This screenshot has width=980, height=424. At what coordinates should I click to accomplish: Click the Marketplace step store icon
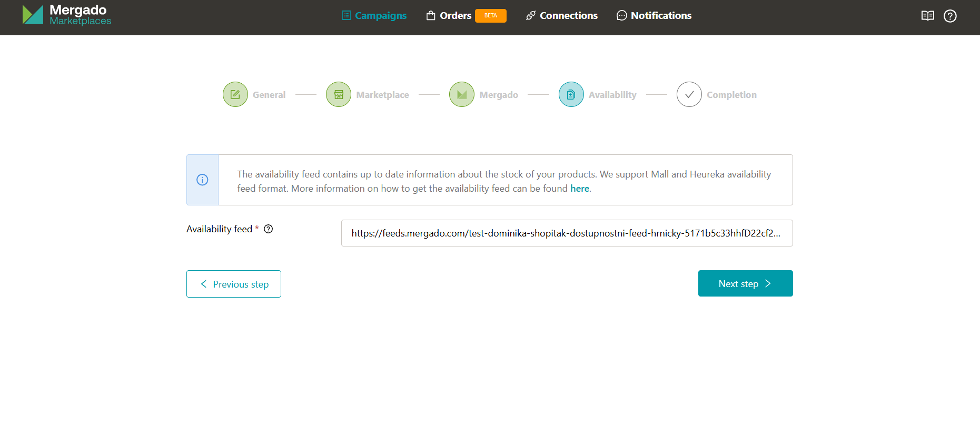click(339, 95)
